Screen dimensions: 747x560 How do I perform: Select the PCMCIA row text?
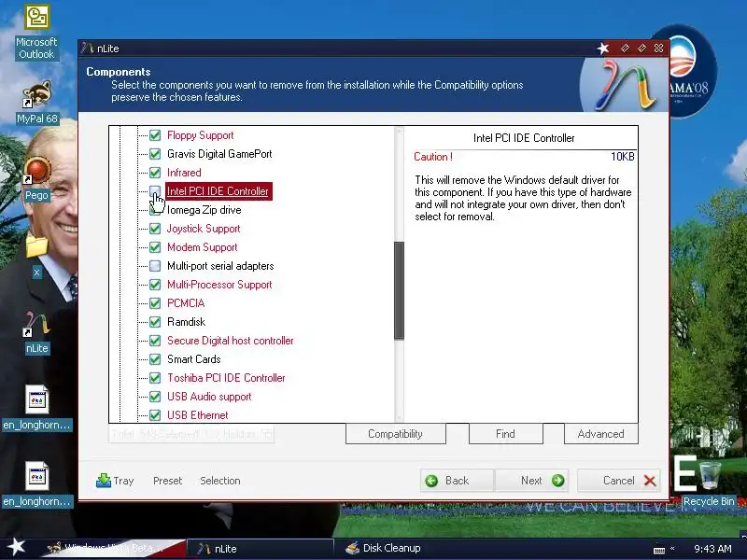pos(186,302)
